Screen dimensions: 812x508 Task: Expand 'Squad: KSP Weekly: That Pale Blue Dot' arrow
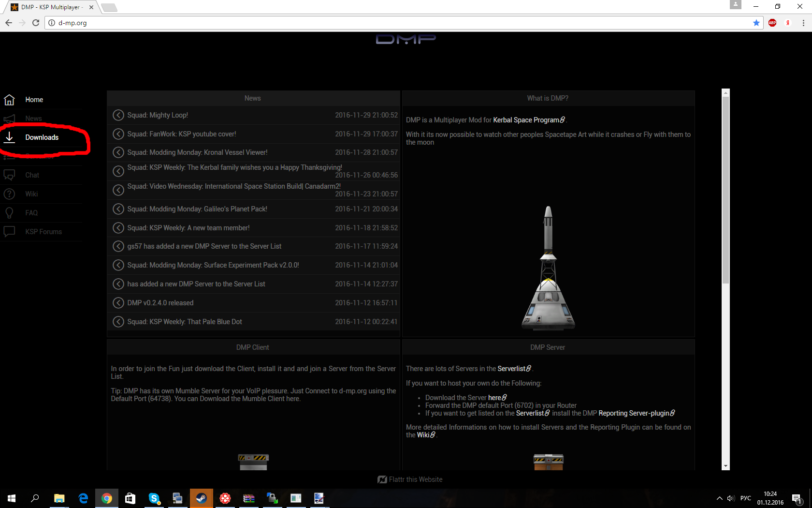pyautogui.click(x=118, y=322)
